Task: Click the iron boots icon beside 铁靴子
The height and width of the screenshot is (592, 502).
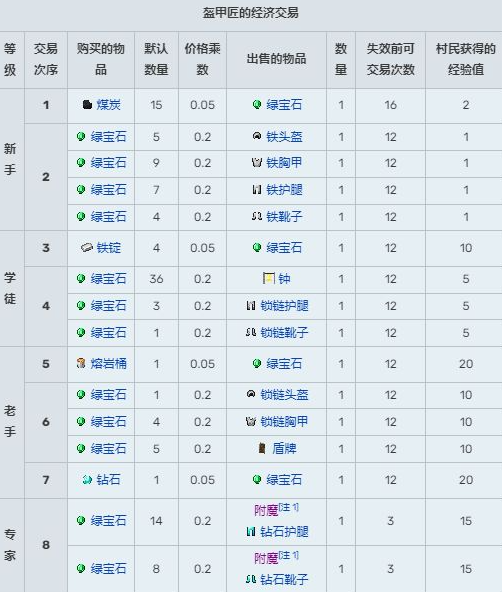Action: (x=257, y=216)
